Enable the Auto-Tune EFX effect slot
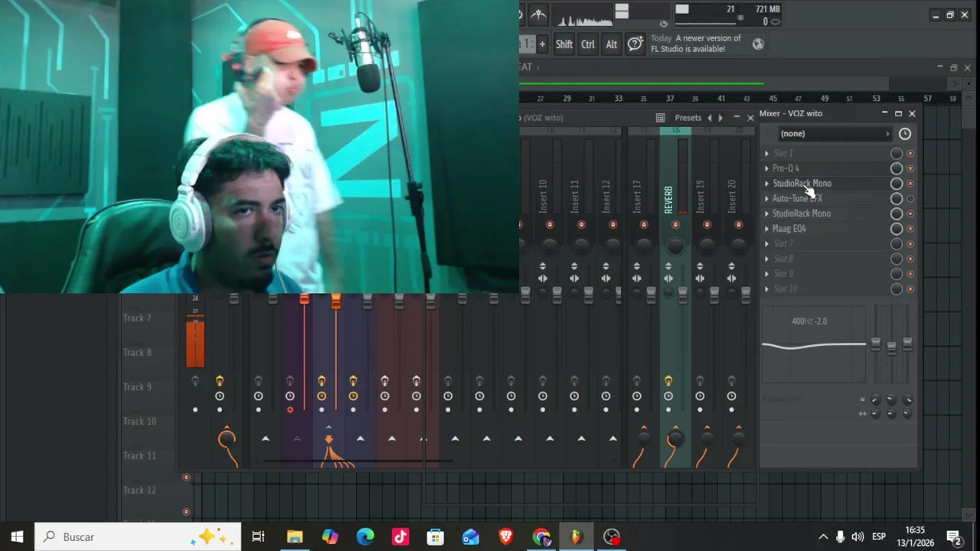The image size is (980, 551). pyautogui.click(x=910, y=198)
